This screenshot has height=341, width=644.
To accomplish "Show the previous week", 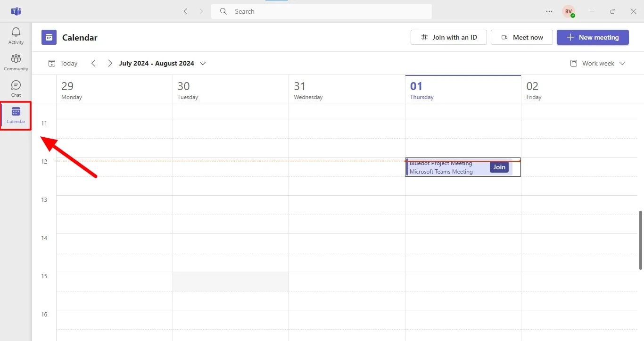I will (x=93, y=63).
